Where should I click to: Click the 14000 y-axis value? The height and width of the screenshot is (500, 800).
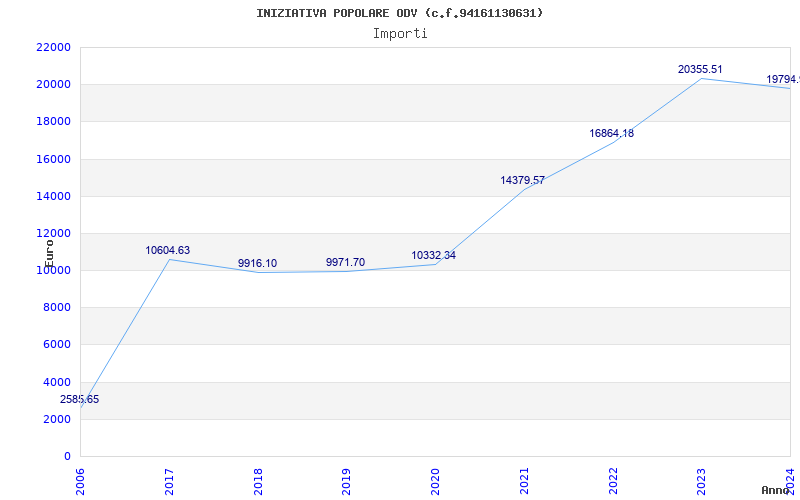[x=54, y=196]
